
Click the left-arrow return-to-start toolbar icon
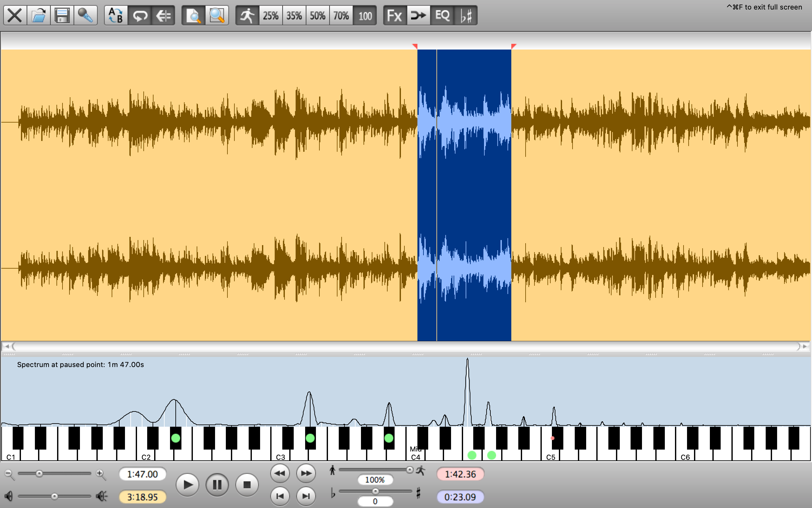pos(163,16)
